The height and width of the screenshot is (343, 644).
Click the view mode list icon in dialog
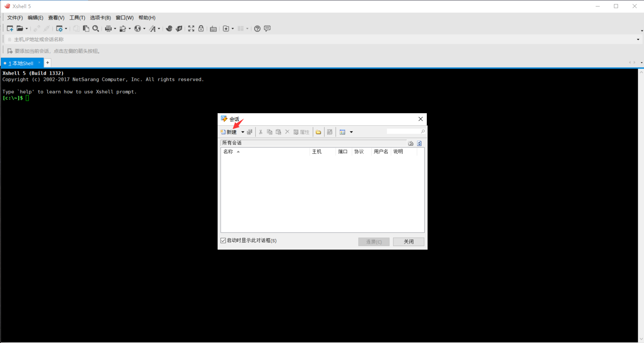tap(342, 132)
